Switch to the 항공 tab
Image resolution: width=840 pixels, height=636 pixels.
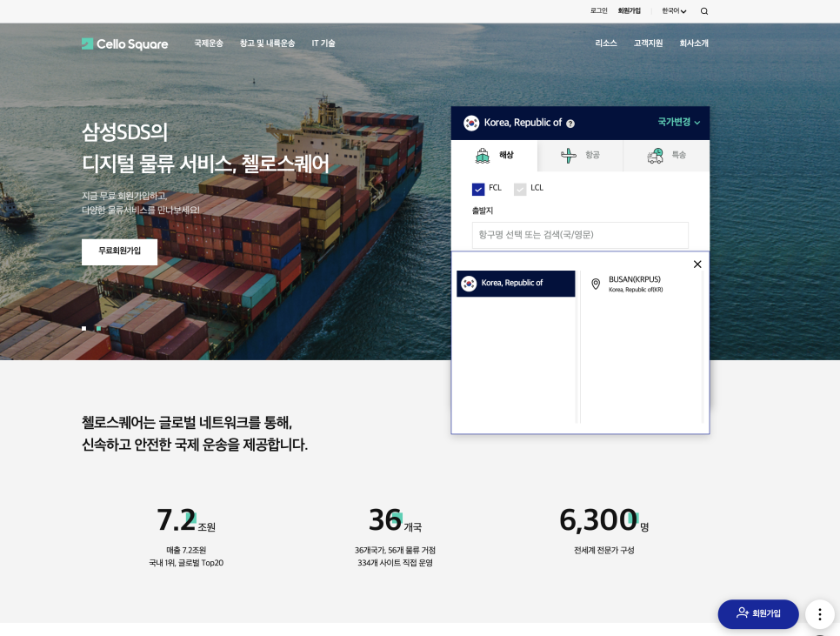click(x=580, y=156)
